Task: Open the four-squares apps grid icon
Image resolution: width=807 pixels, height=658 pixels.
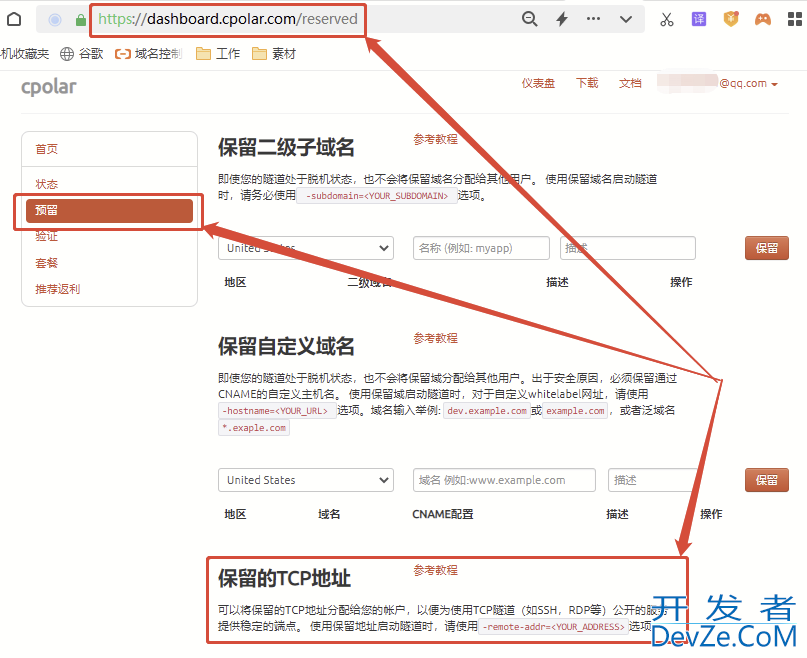Action: (795, 20)
